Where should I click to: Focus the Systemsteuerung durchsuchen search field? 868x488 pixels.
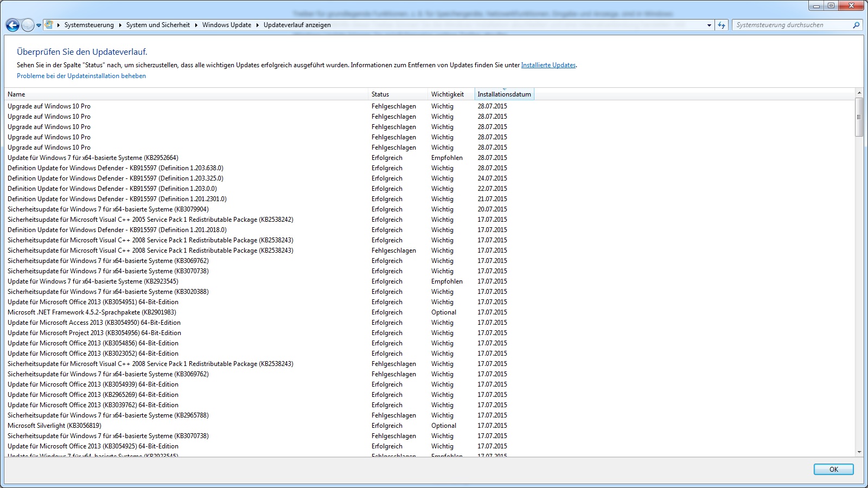792,25
